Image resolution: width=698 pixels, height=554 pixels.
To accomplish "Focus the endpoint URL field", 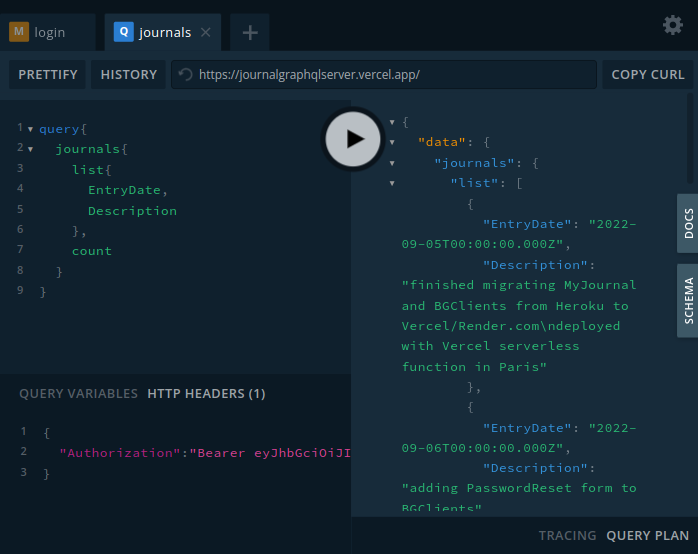I will 384,74.
